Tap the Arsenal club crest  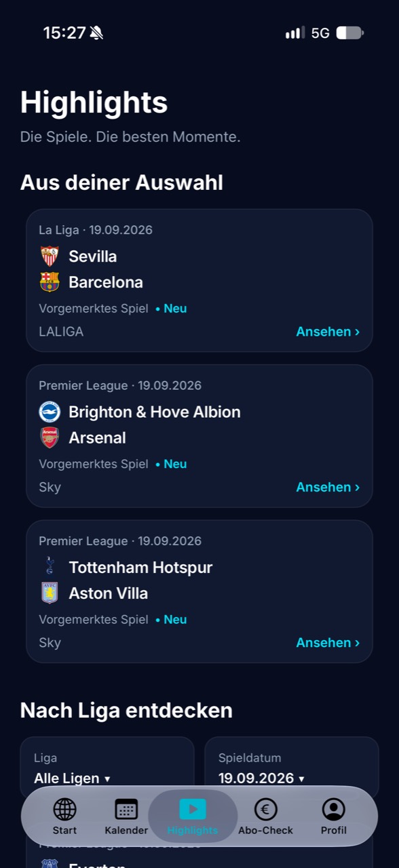(50, 437)
